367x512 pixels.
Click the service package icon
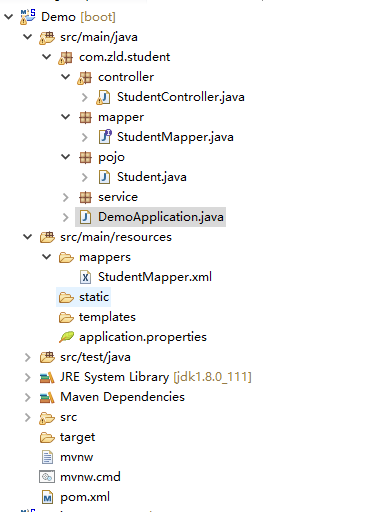pos(85,197)
